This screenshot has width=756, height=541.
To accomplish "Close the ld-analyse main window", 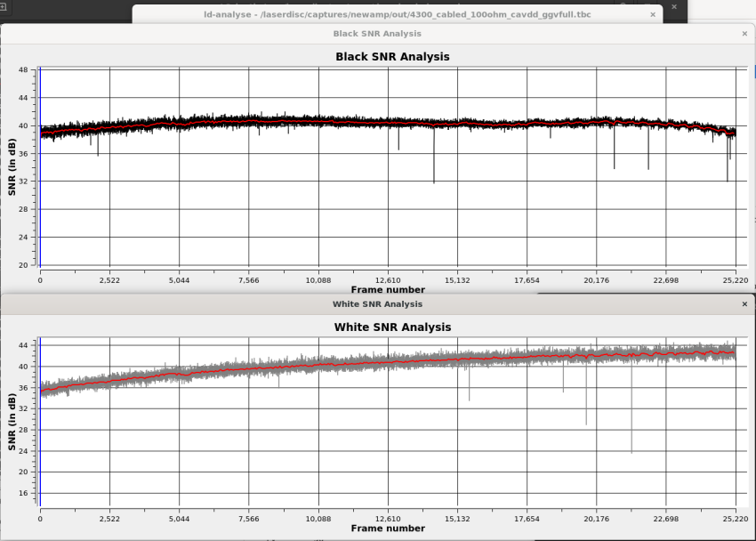I will point(653,15).
